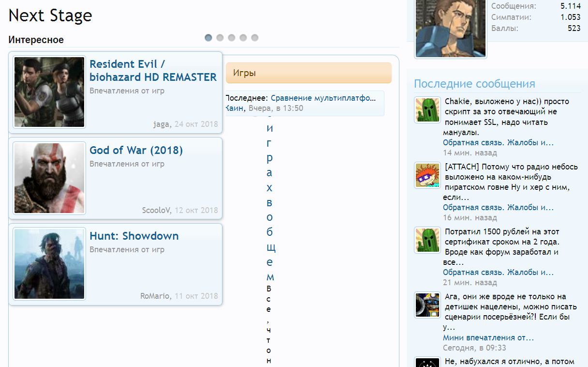Image resolution: width=588 pixels, height=367 pixels.
Task: Switch to the fourth slider pagination dot
Action: (243, 38)
